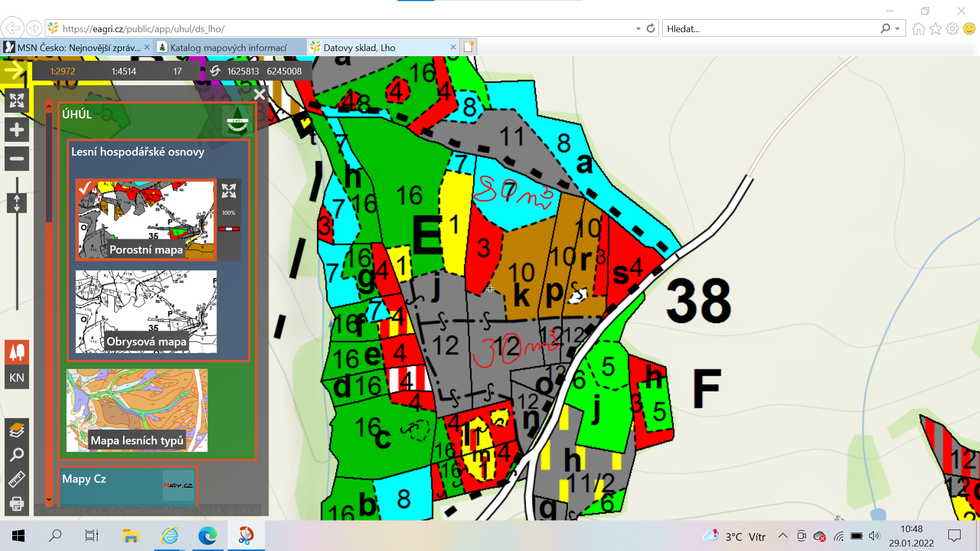
Task: Switch to Katalog mapových informací tab
Action: click(230, 47)
